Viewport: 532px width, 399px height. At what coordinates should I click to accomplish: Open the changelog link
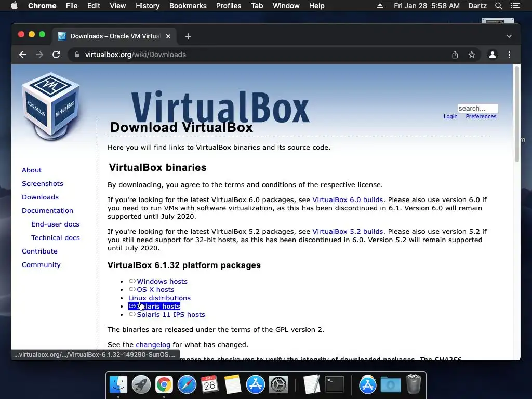[x=153, y=345]
